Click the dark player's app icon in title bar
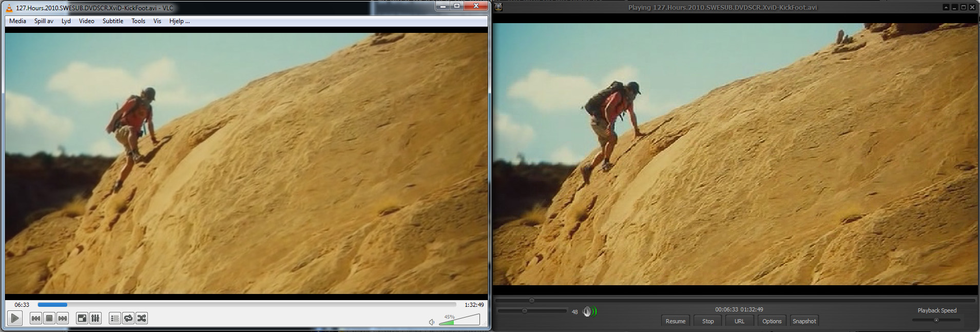The image size is (980, 332). pos(498,7)
